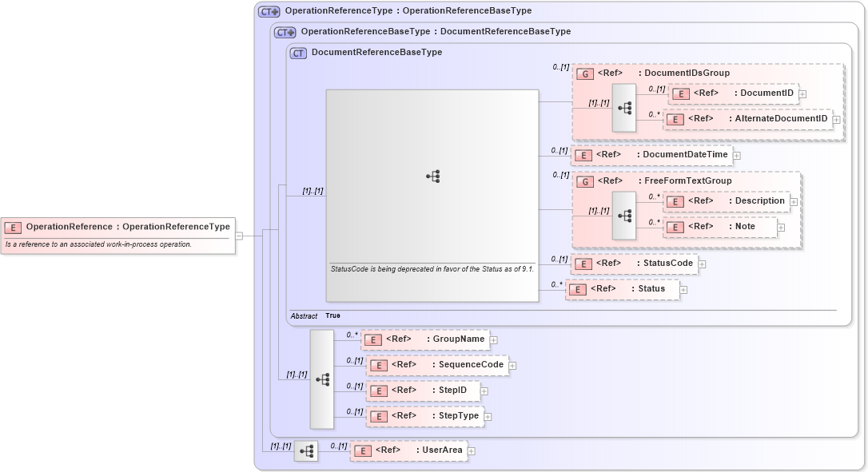Select the G group icon of DocumentIDsGroup
The height and width of the screenshot is (472, 868).
(x=583, y=73)
